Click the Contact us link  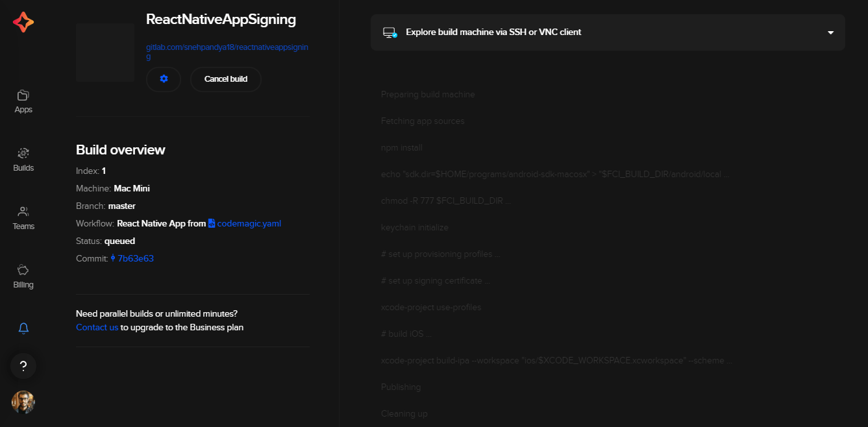point(97,327)
